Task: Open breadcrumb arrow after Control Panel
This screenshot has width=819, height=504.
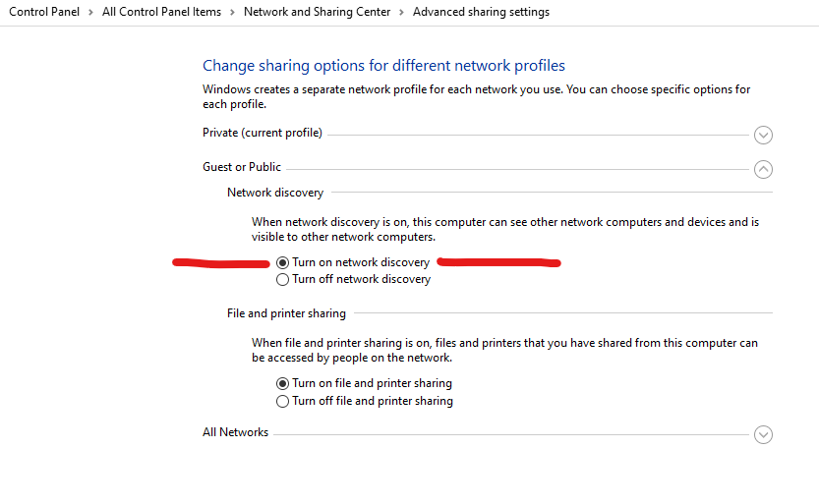Action: point(90,12)
